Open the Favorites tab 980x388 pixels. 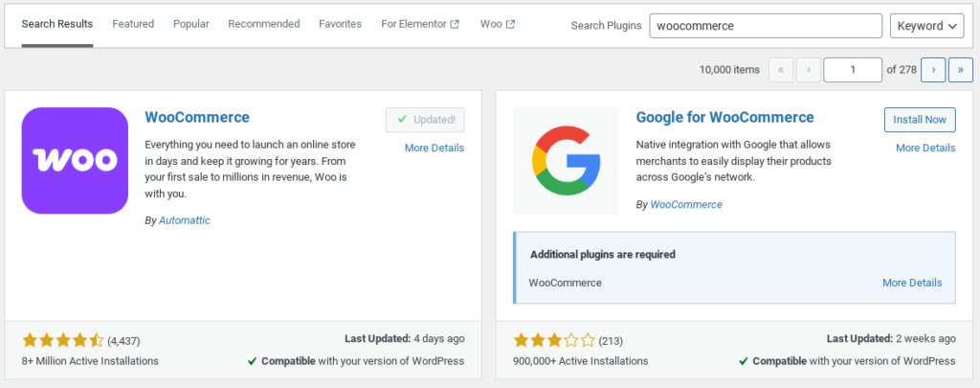(x=340, y=24)
